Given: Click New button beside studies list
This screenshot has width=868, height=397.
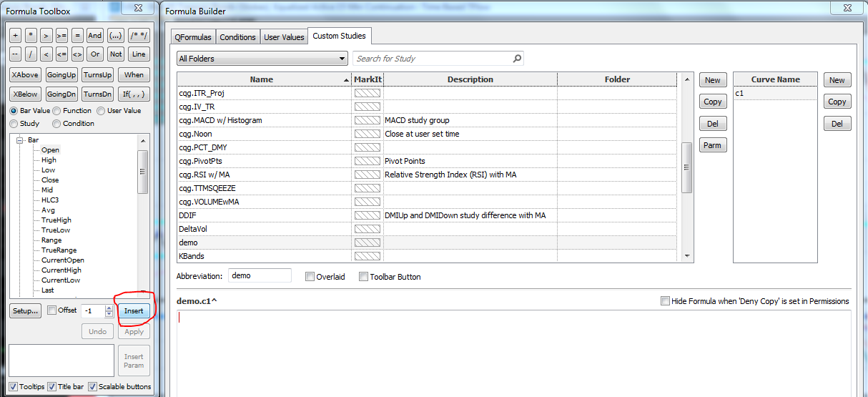Looking at the screenshot, I should coord(713,80).
